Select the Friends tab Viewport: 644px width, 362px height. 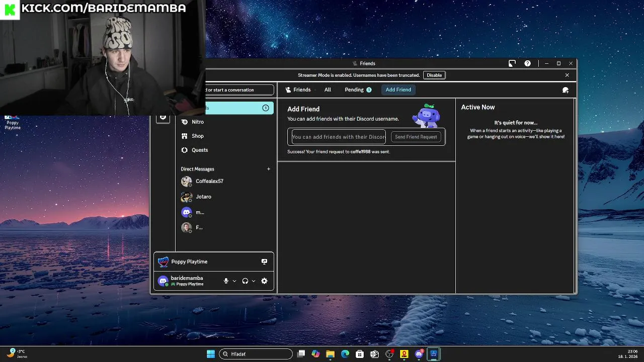pos(298,89)
